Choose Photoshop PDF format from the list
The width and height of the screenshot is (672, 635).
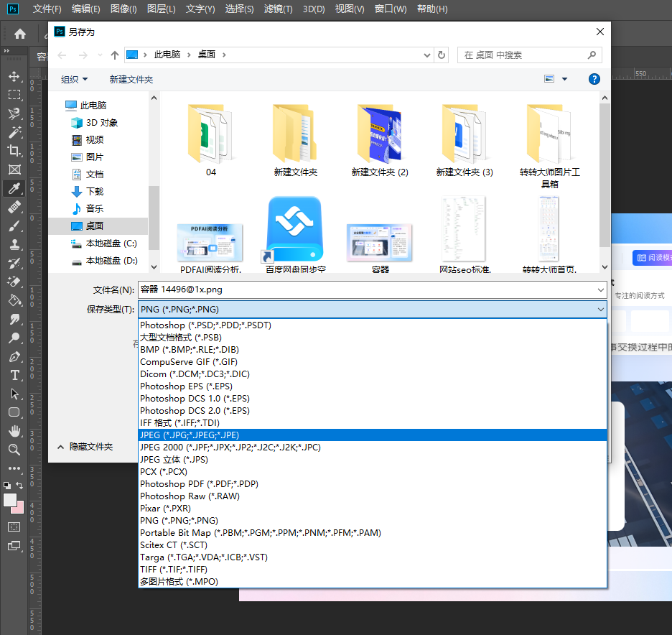point(200,483)
